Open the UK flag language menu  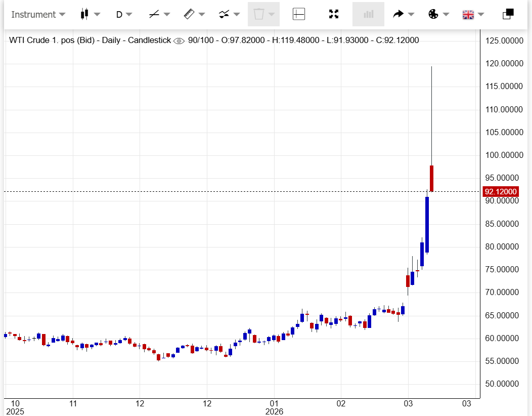(x=468, y=14)
